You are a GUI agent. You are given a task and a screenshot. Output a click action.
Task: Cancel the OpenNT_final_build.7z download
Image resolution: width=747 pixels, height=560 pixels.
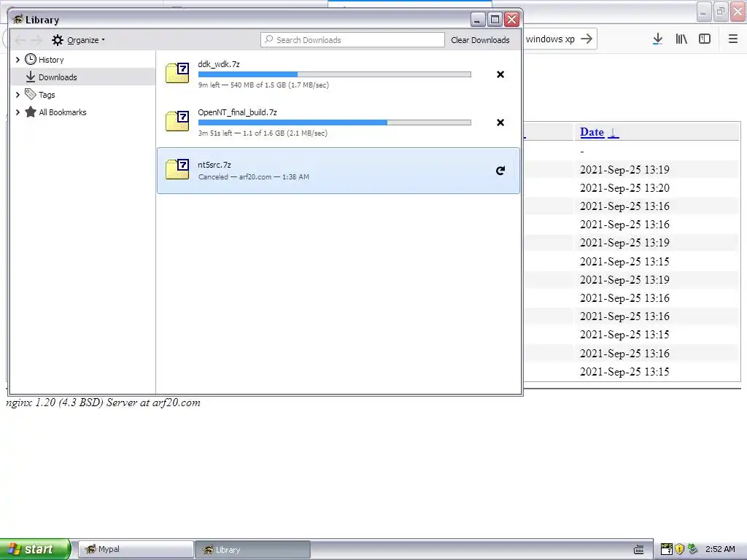pos(500,122)
